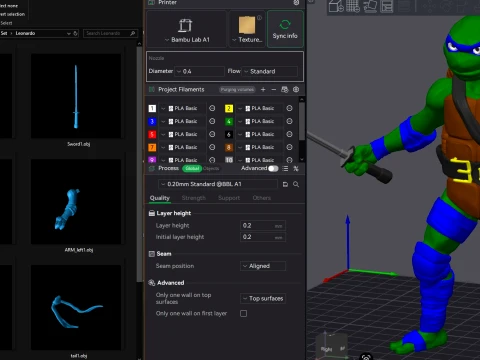
Task: Select the ARM_left1.obj thumbnail
Action: click(76, 202)
